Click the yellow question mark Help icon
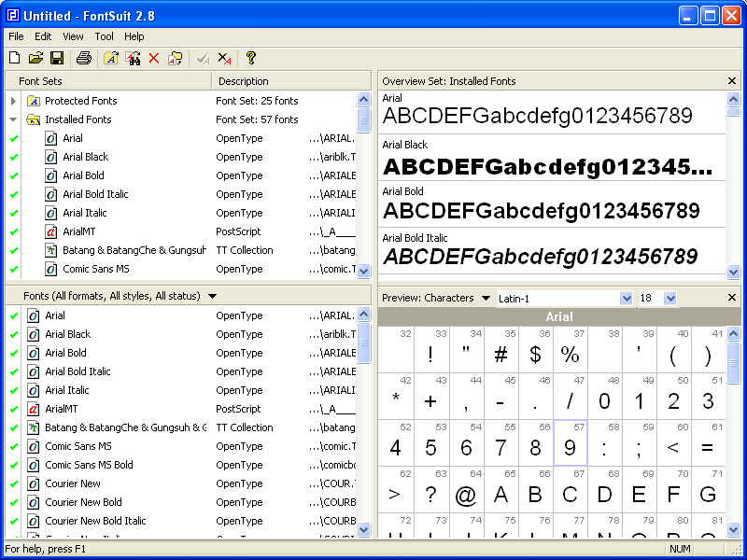The width and height of the screenshot is (747, 560). tap(251, 58)
